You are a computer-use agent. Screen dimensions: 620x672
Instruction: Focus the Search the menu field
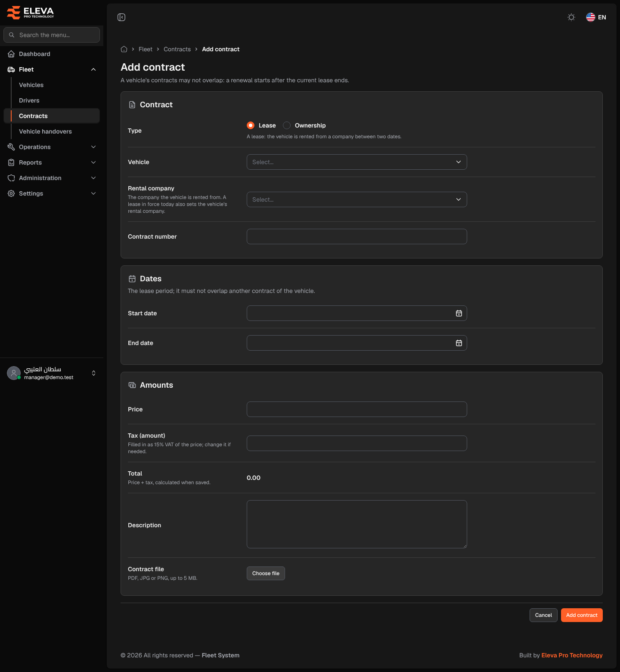pos(52,35)
